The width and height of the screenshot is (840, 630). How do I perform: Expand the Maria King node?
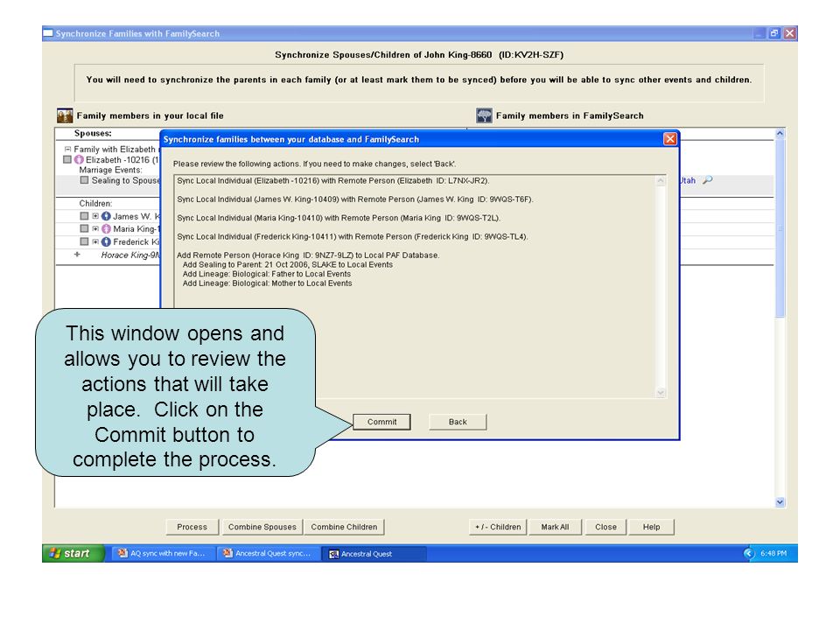pyautogui.click(x=95, y=229)
